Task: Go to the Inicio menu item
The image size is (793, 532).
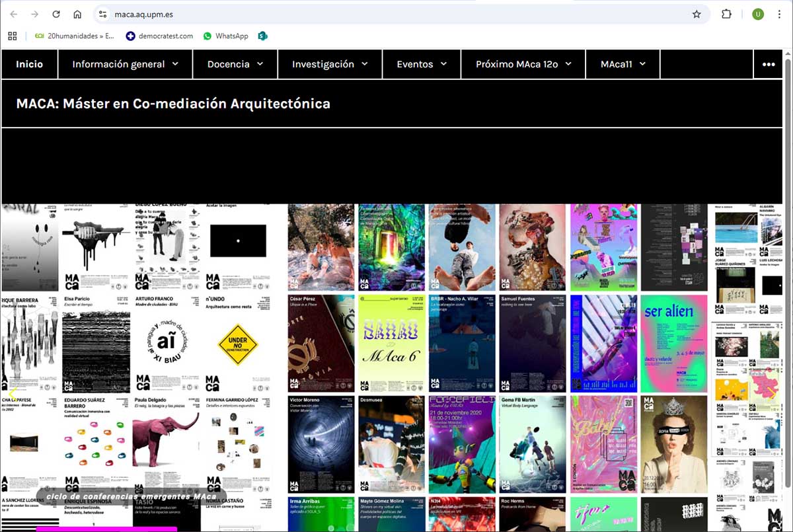Action: tap(29, 64)
